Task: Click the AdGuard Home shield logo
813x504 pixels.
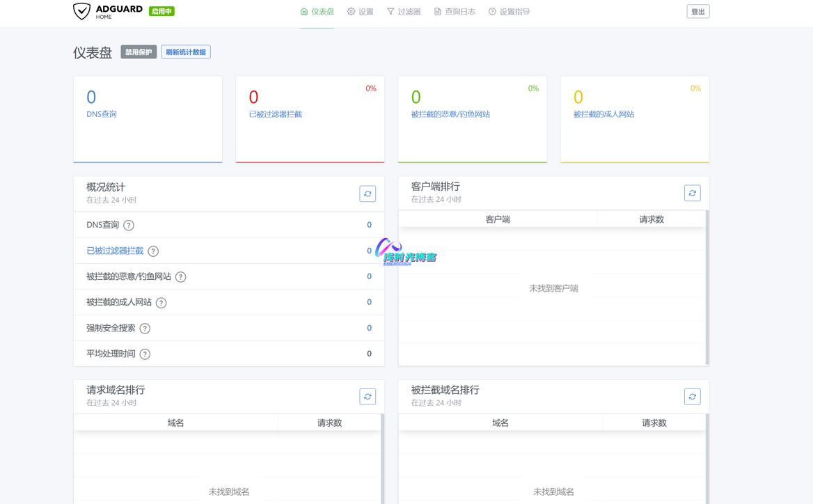Action: pos(82,11)
